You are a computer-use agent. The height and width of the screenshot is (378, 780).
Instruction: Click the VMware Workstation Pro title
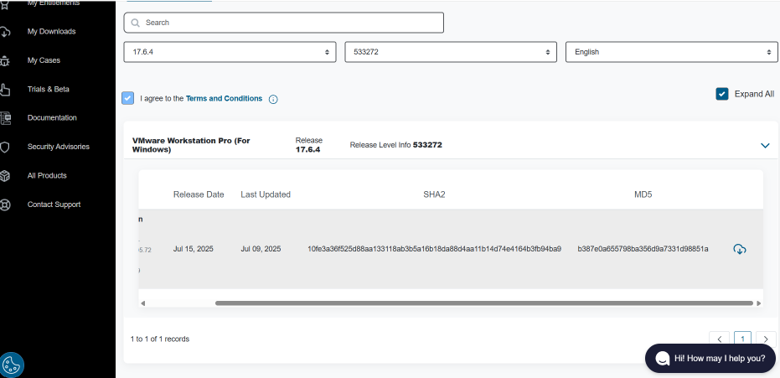point(191,145)
